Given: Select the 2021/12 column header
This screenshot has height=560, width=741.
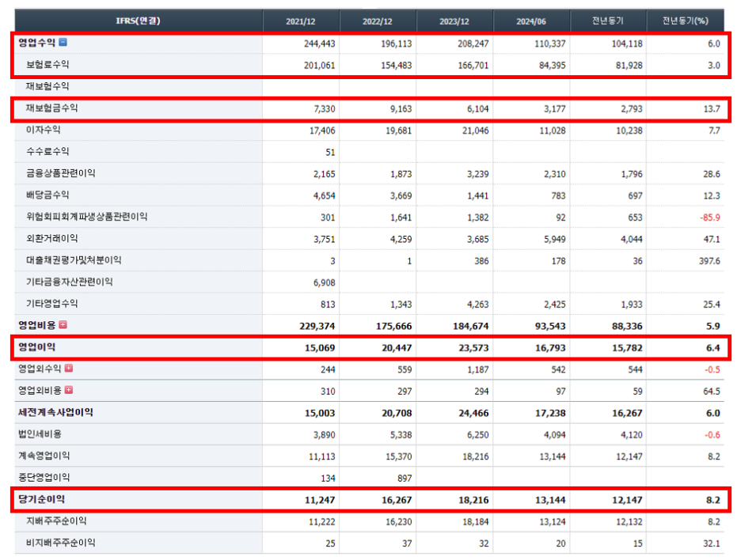Looking at the screenshot, I should (x=301, y=21).
